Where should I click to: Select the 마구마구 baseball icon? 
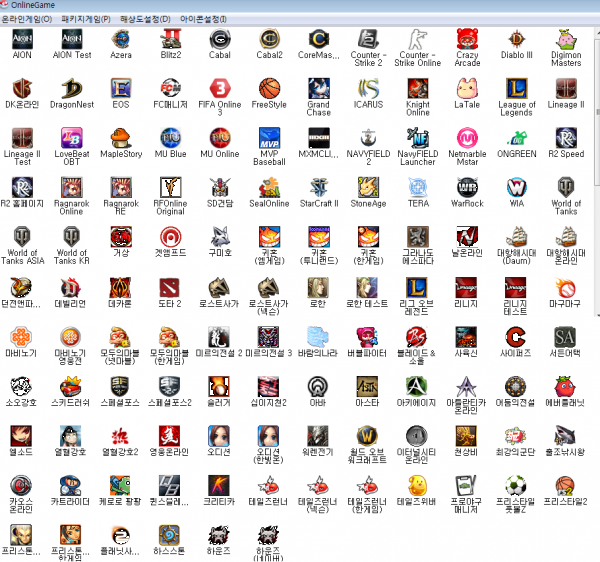tap(565, 288)
